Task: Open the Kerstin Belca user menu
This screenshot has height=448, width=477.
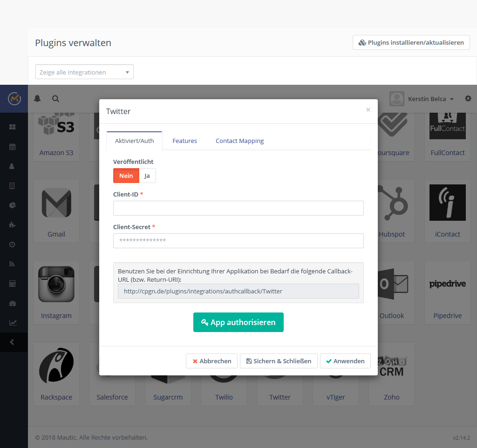Action: [x=430, y=99]
